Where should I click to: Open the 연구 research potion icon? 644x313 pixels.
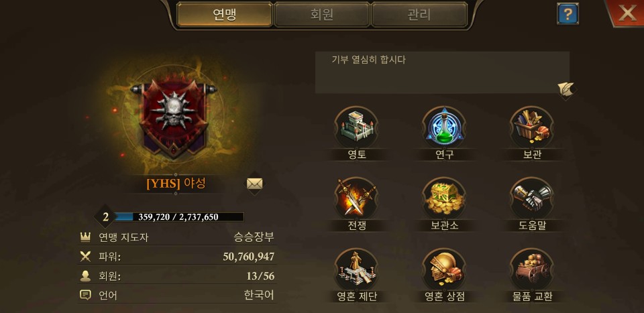(444, 127)
